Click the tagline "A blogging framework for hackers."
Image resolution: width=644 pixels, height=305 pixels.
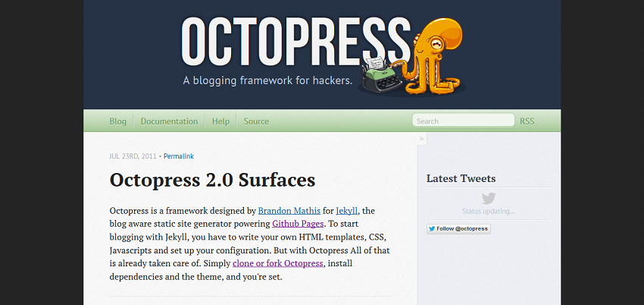coord(267,80)
